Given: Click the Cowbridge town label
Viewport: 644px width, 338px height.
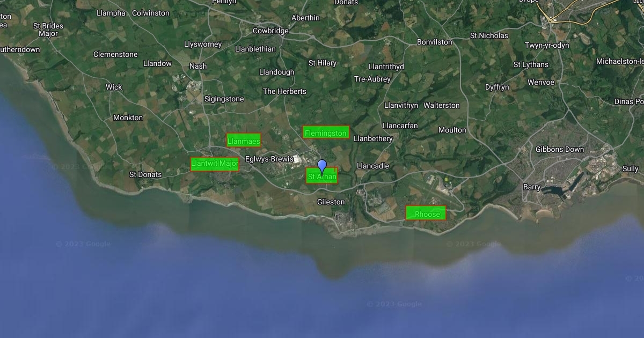Looking at the screenshot, I should pos(270,31).
